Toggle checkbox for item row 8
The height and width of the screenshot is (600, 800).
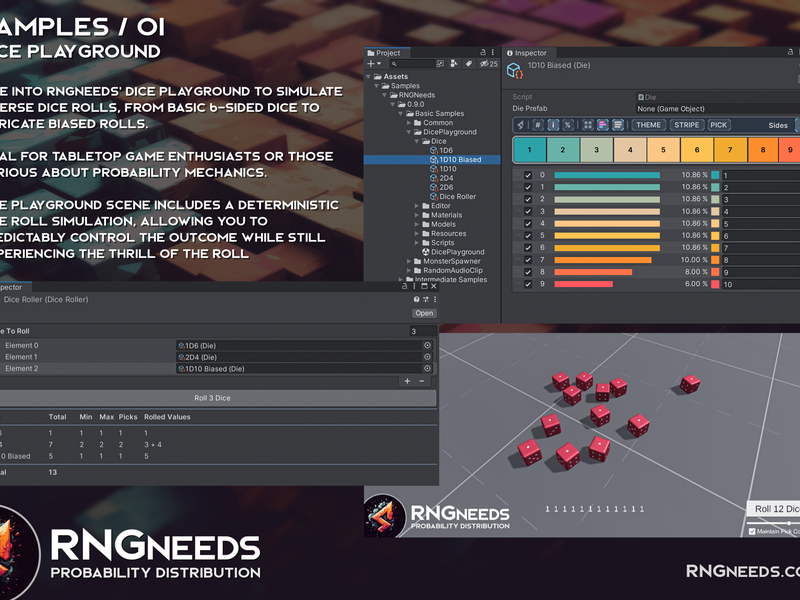point(528,272)
